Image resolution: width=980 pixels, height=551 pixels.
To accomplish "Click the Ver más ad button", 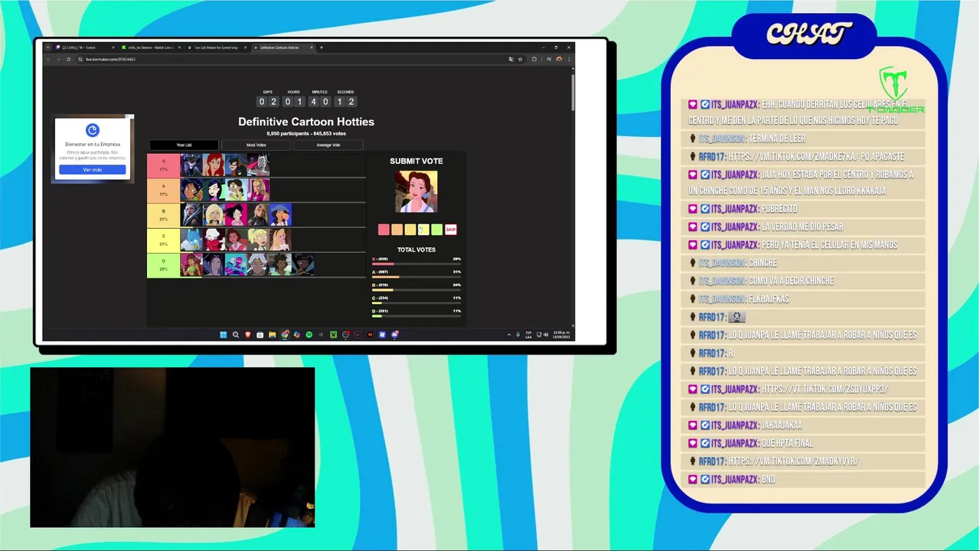I will coord(92,169).
